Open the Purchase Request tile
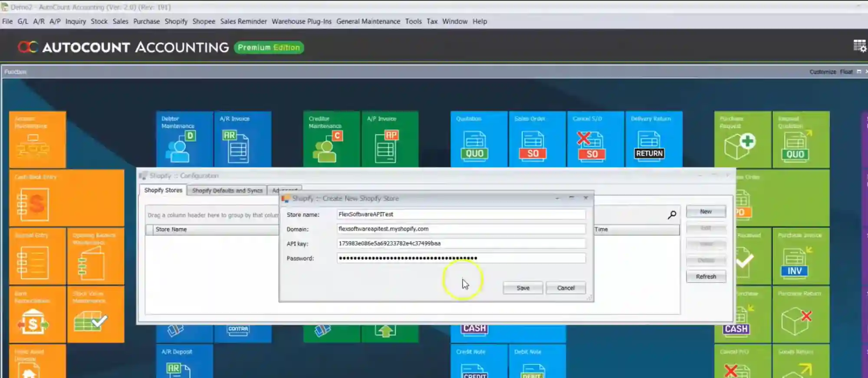The height and width of the screenshot is (378, 868). pyautogui.click(x=743, y=139)
